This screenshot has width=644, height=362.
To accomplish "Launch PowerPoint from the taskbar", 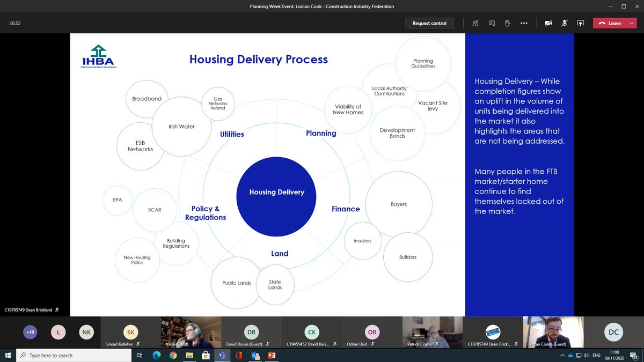I will click(x=272, y=355).
